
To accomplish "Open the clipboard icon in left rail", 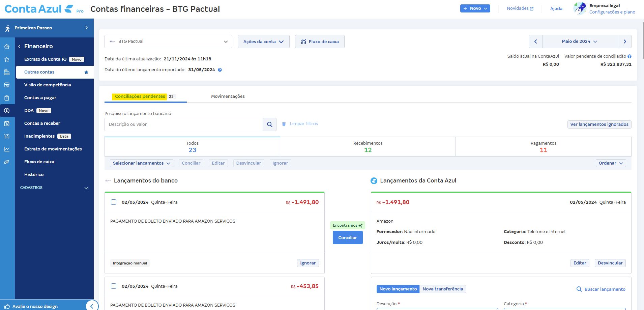I will point(7,98).
